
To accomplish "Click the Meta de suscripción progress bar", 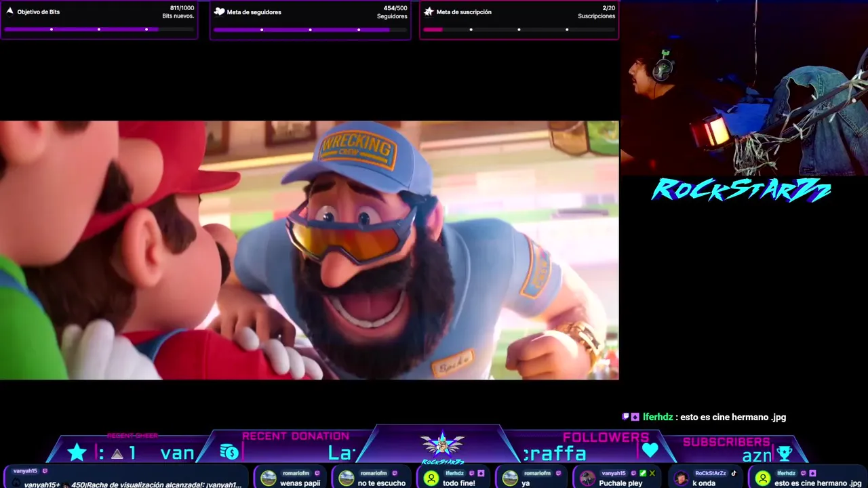I will 519,29.
